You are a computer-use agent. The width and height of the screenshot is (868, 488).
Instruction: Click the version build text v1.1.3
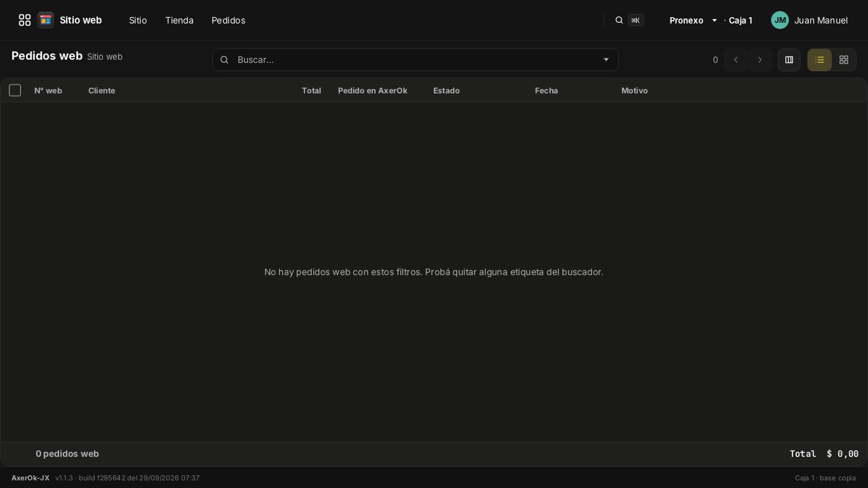pos(128,478)
